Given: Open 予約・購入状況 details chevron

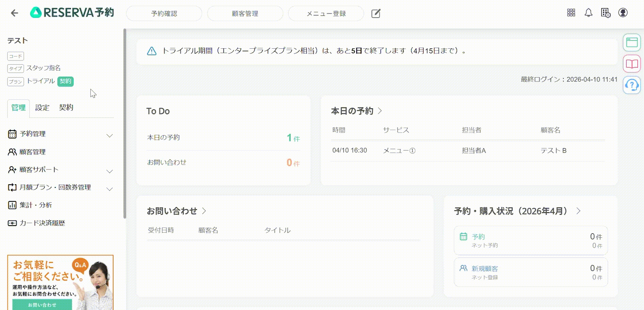Looking at the screenshot, I should coord(579,211).
